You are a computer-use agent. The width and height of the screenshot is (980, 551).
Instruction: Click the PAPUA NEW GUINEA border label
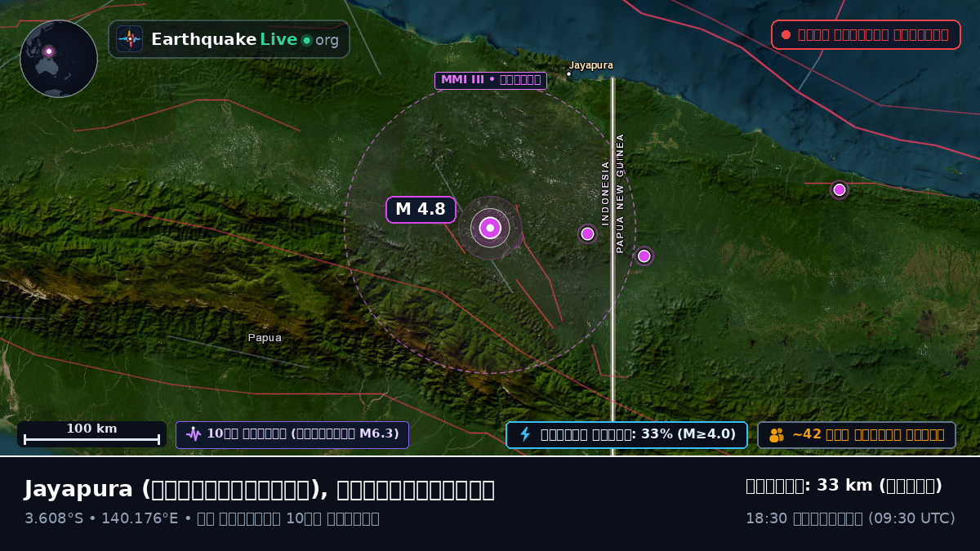620,193
